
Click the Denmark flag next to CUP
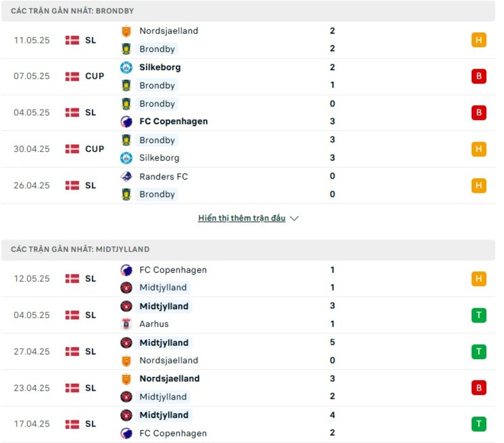71,76
